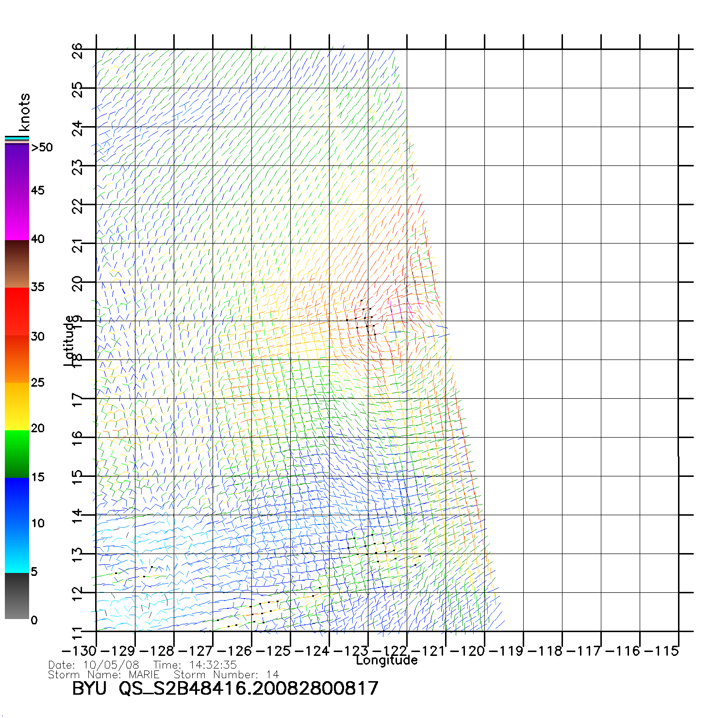
Task: Click the Time 14:32:35 text
Action: (195, 665)
